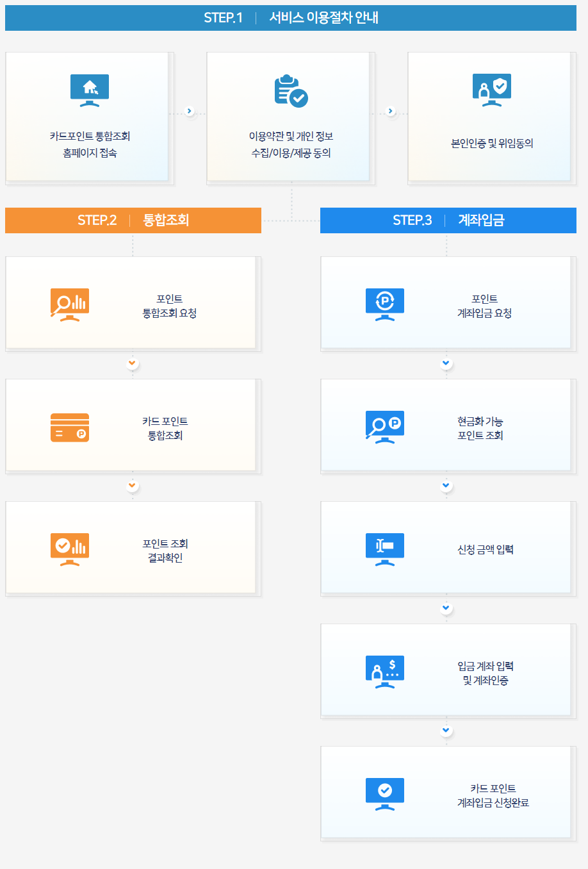Click the 포인트 통합조회 요청 text
Viewport: 588px width, 869px height.
click(169, 306)
